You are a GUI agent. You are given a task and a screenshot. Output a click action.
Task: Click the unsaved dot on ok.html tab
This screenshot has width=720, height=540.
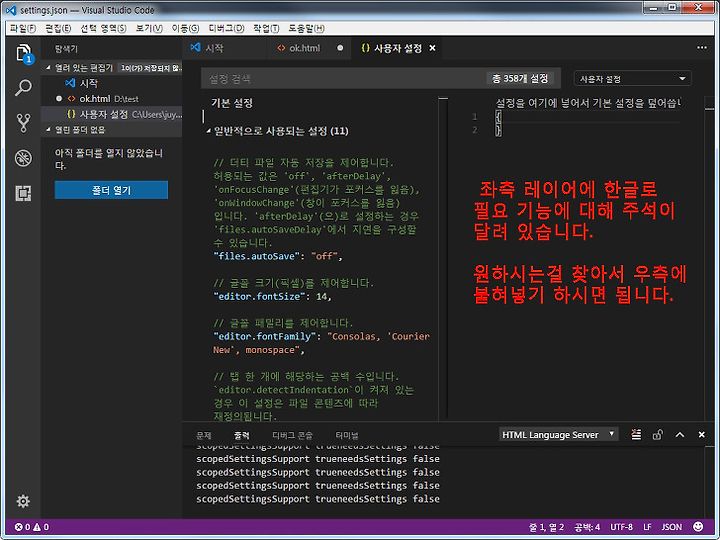click(340, 48)
